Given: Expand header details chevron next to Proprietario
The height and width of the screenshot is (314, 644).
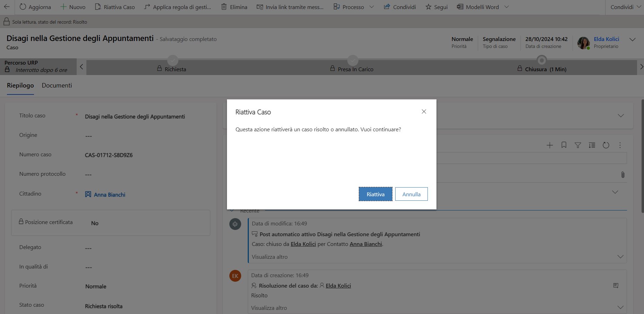Looking at the screenshot, I should point(633,40).
